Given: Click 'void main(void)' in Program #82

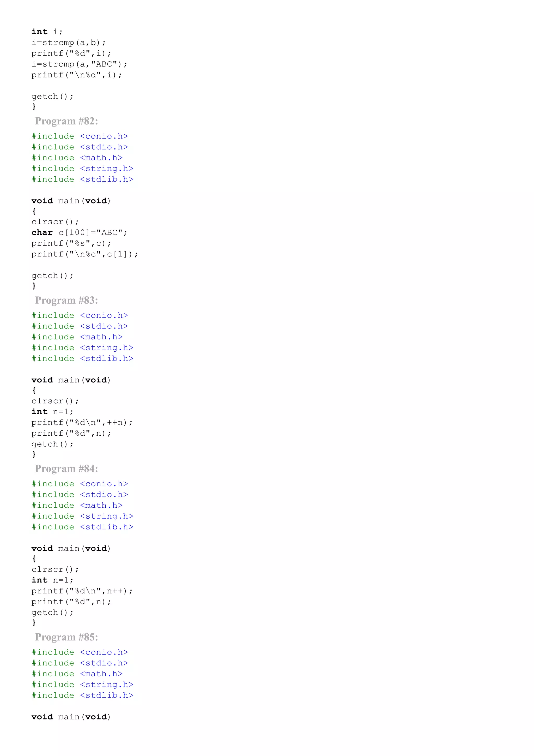Looking at the screenshot, I should (x=71, y=201).
